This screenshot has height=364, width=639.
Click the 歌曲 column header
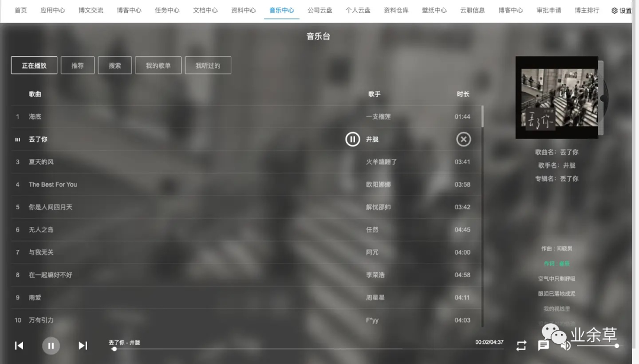pos(35,94)
